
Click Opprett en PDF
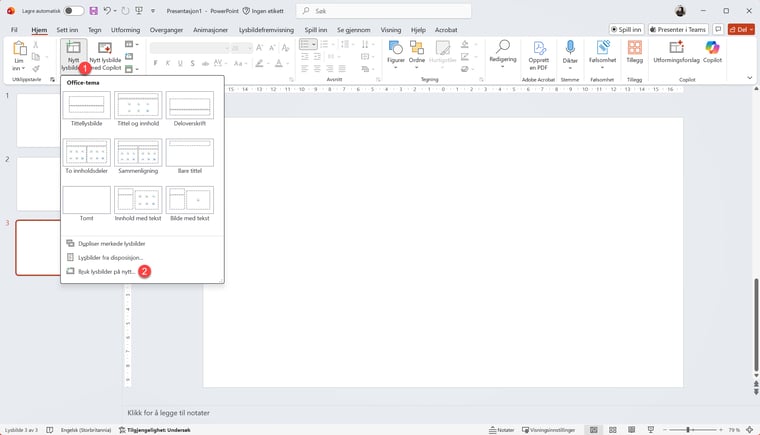(538, 55)
